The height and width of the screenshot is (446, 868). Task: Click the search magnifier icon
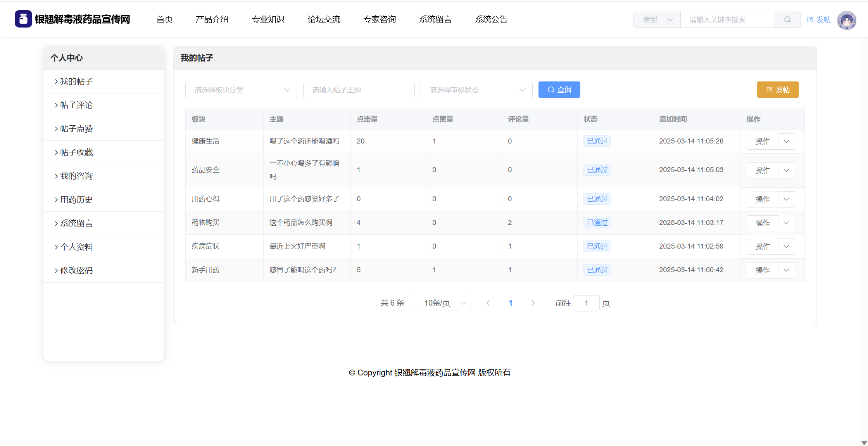[787, 20]
